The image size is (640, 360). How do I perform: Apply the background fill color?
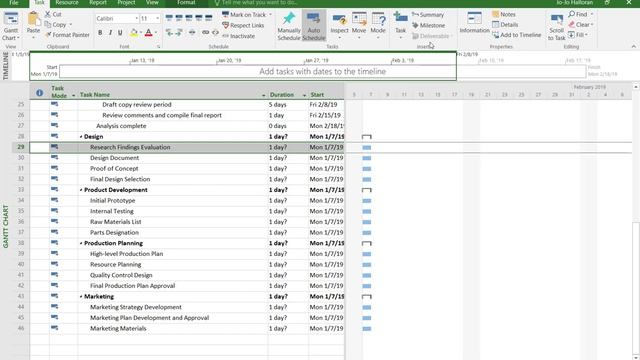coord(134,33)
